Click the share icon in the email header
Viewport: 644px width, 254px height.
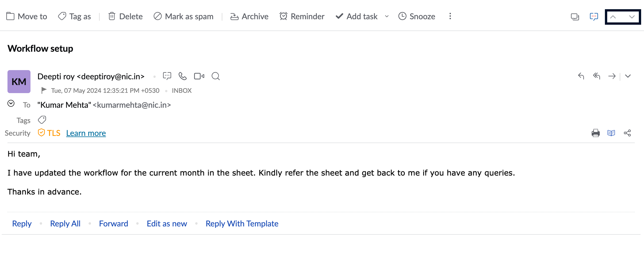627,133
